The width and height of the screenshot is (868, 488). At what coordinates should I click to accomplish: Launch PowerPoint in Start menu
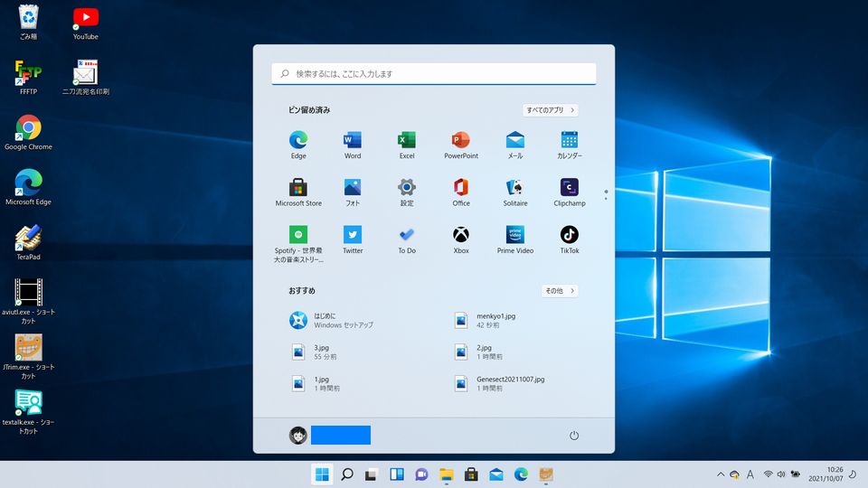tap(460, 140)
